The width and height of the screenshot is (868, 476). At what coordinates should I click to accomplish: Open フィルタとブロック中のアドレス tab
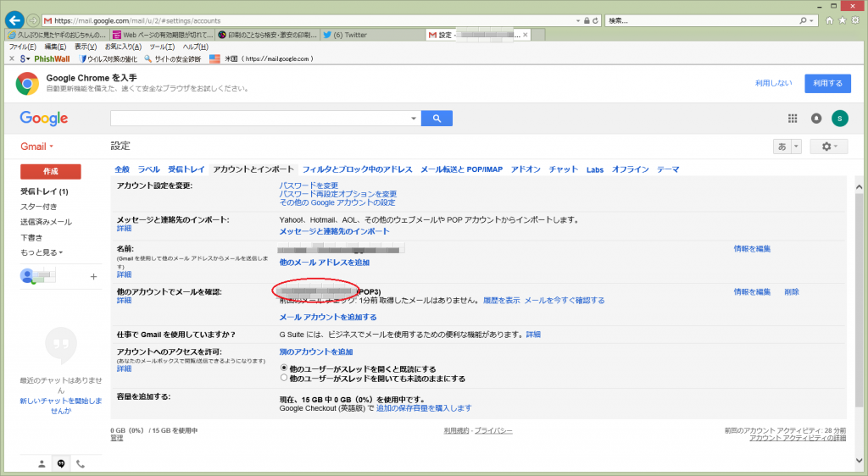357,169
